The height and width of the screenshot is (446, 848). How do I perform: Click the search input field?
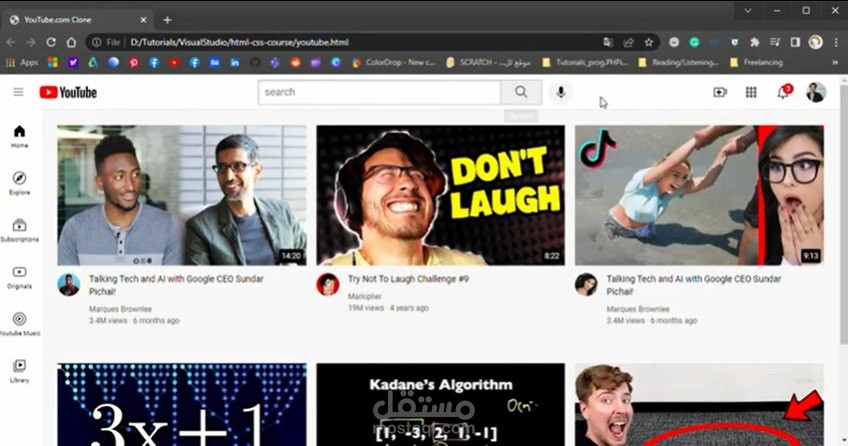[x=380, y=92]
